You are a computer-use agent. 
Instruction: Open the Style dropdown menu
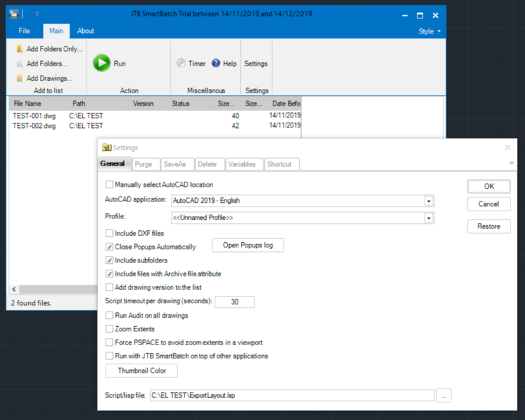pyautogui.click(x=430, y=31)
